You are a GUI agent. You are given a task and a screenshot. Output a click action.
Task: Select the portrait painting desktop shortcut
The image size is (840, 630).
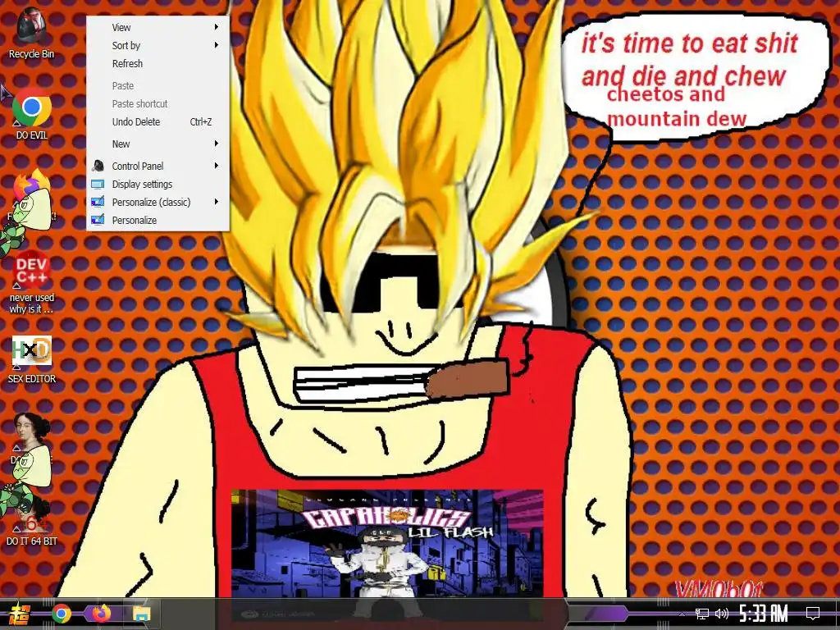tap(31, 438)
